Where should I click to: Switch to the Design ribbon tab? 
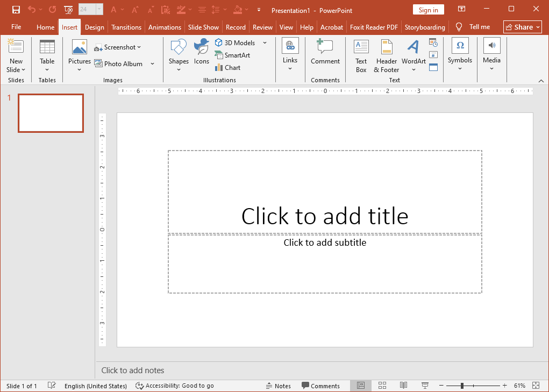pyautogui.click(x=94, y=26)
